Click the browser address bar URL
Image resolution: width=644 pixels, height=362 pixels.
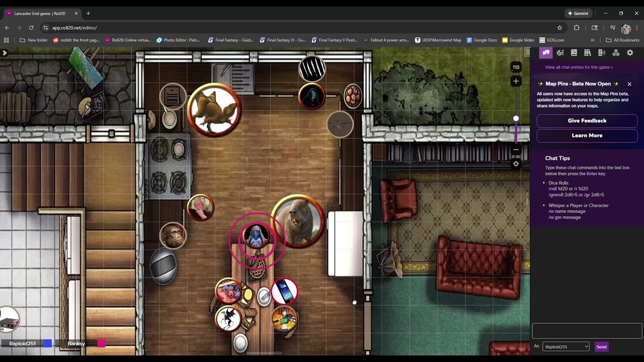click(x=74, y=28)
